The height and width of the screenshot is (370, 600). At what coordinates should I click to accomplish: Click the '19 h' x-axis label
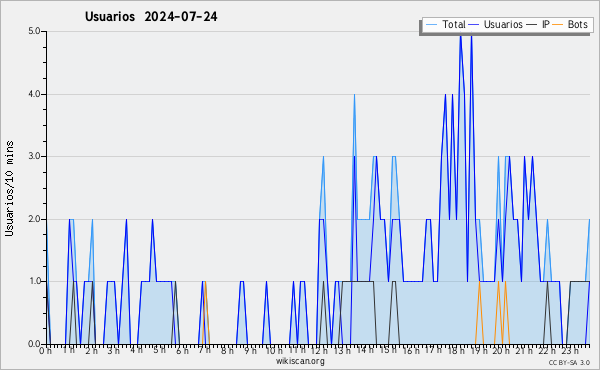[x=479, y=351]
